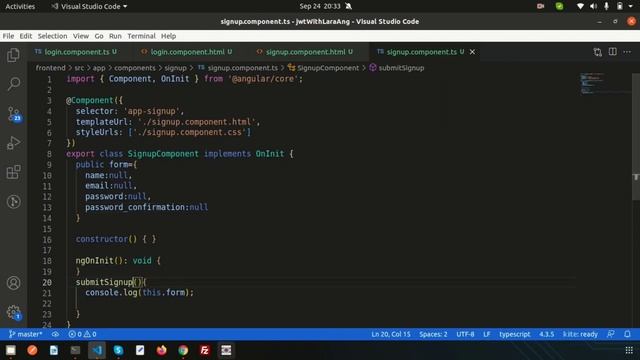Image resolution: width=640 pixels, height=360 pixels.
Task: Open the Search view in activity bar
Action: [x=13, y=84]
